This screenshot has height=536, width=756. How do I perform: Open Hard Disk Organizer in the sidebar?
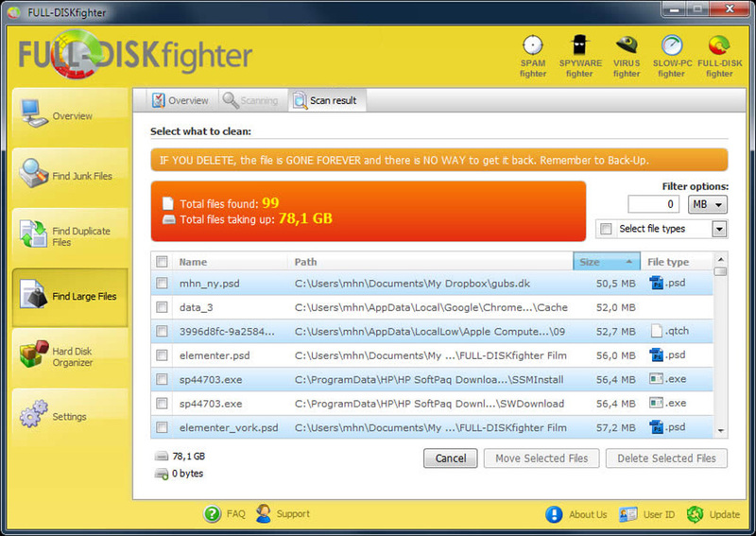click(x=70, y=357)
